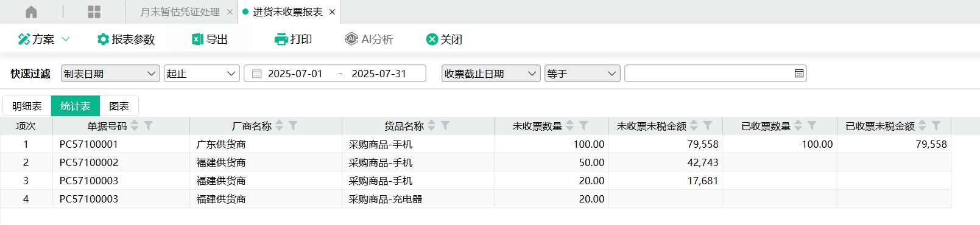Select row with PC57100002
The width and height of the screenshot is (980, 225).
click(476, 162)
